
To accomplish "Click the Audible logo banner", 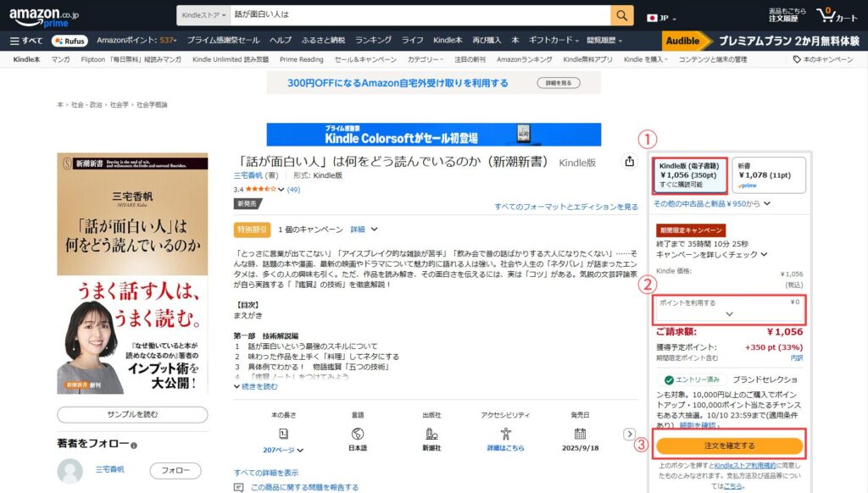I will [682, 41].
